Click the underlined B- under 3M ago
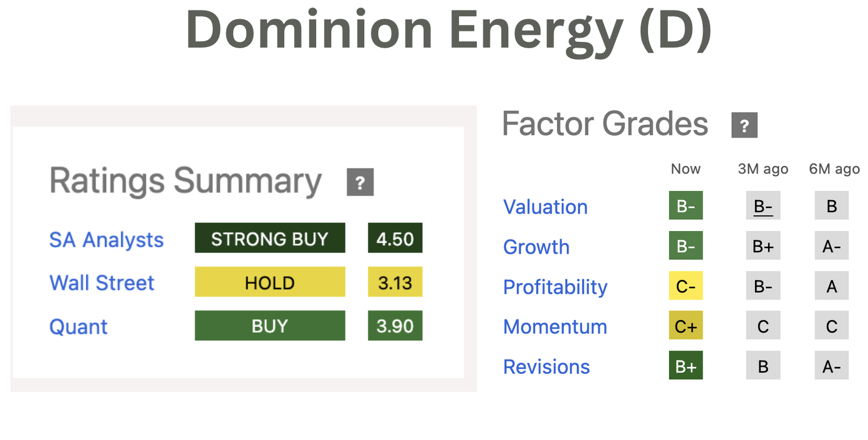This screenshot has height=440, width=868. pos(763,205)
